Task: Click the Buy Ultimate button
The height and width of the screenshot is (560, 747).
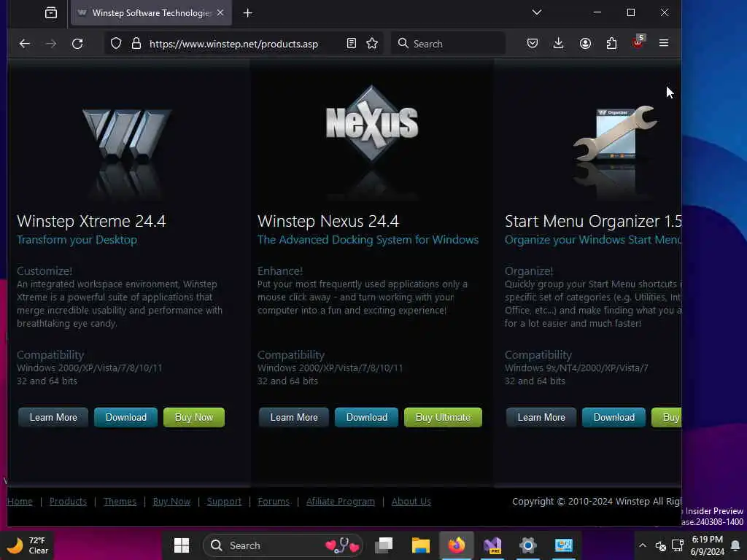Action: (443, 417)
